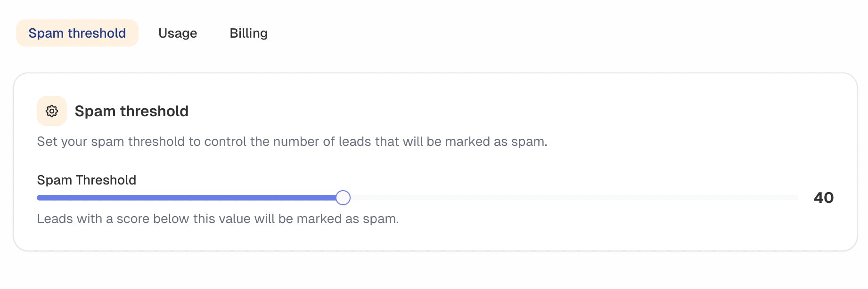
Task: Click the slider value number 40
Action: (x=823, y=198)
